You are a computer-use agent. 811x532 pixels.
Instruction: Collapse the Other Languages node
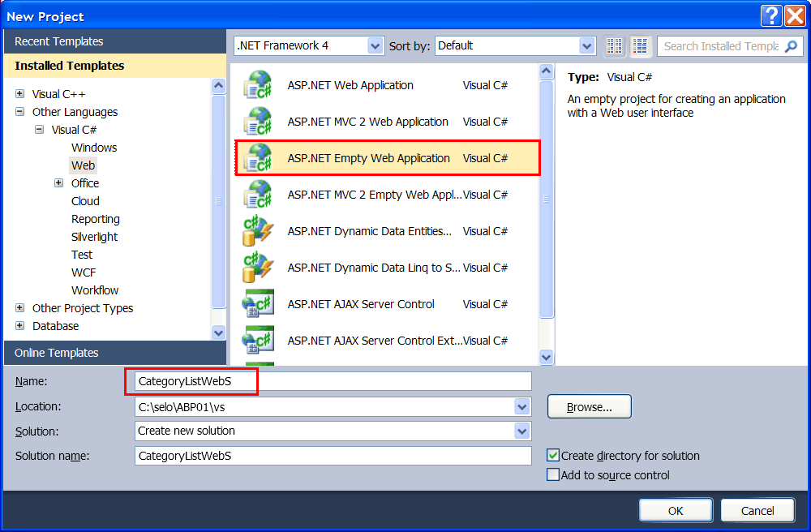click(19, 112)
